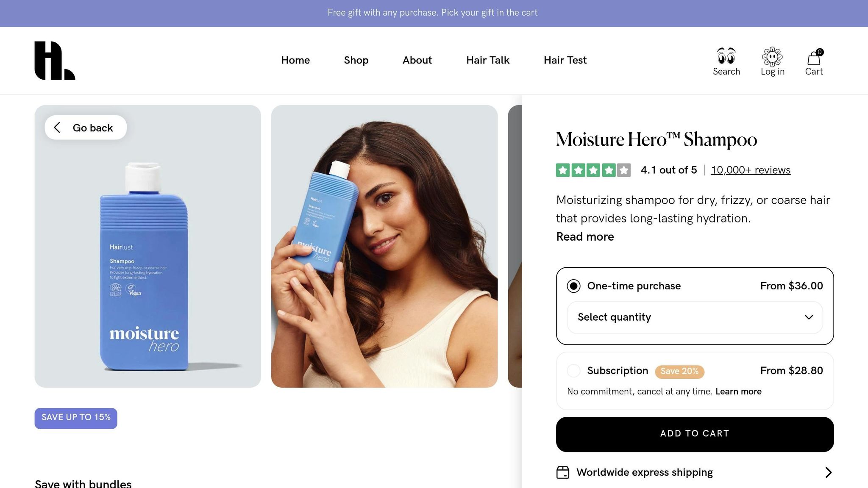Click the shipping box icon
Screen dimensions: 868x488
[x=562, y=472]
